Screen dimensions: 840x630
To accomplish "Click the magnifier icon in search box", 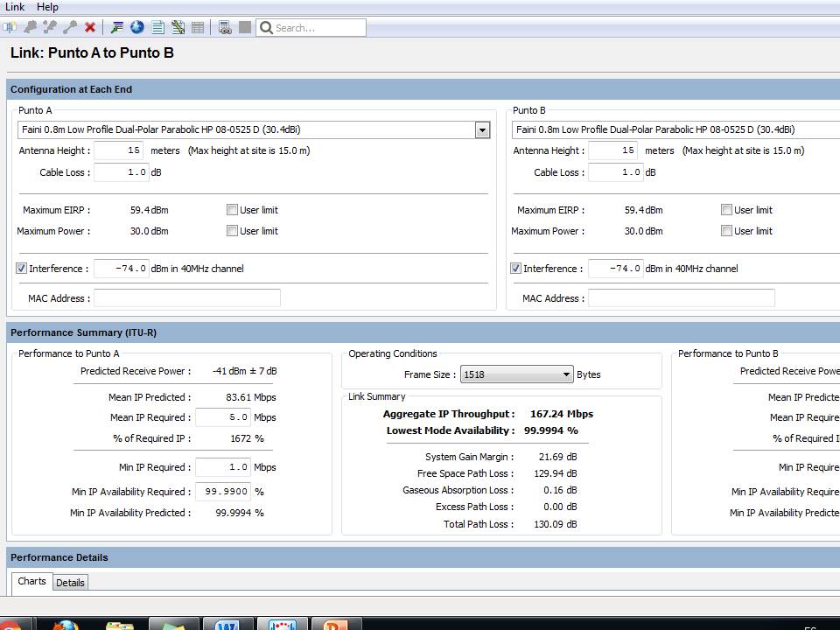I will (x=266, y=28).
